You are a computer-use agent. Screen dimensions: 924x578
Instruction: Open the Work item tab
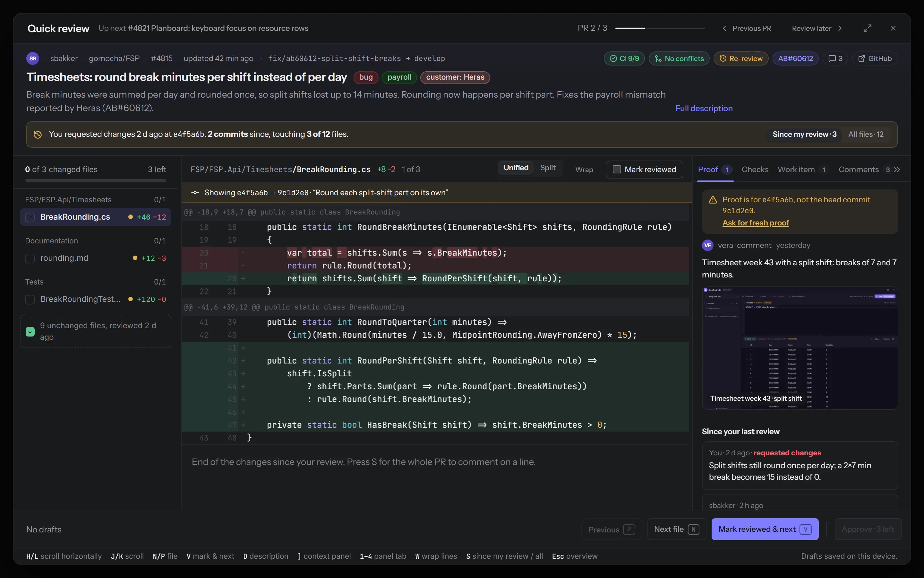coord(803,170)
